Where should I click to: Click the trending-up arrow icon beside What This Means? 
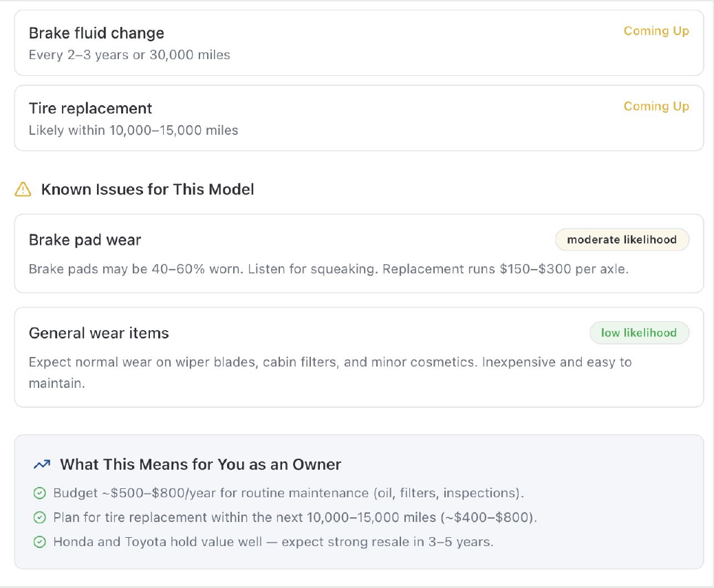(x=42, y=465)
